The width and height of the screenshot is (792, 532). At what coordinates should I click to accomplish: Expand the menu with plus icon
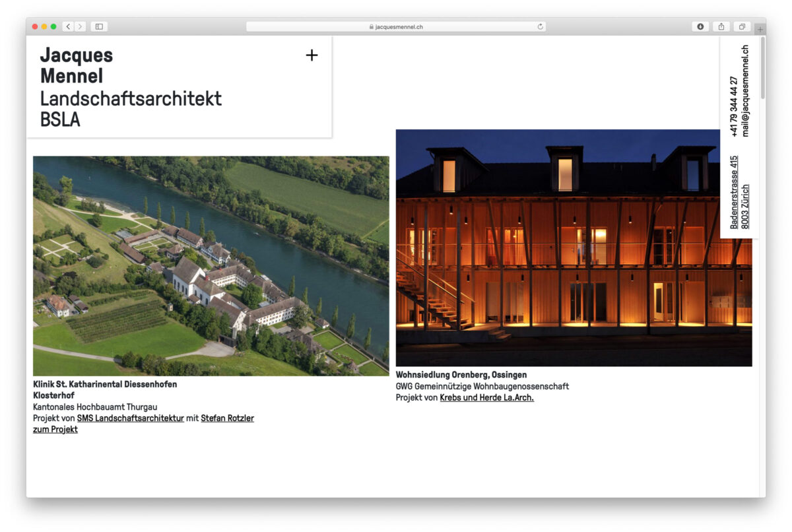(x=312, y=55)
